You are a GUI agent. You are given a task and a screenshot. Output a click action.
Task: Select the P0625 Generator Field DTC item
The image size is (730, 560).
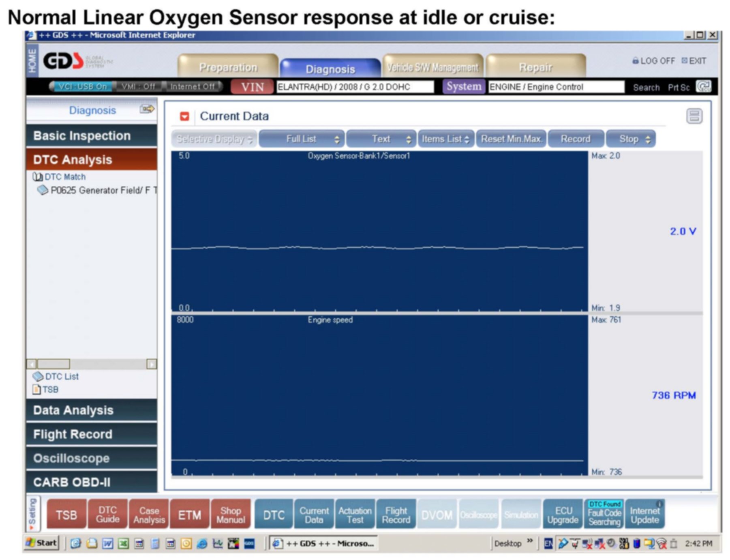click(101, 191)
